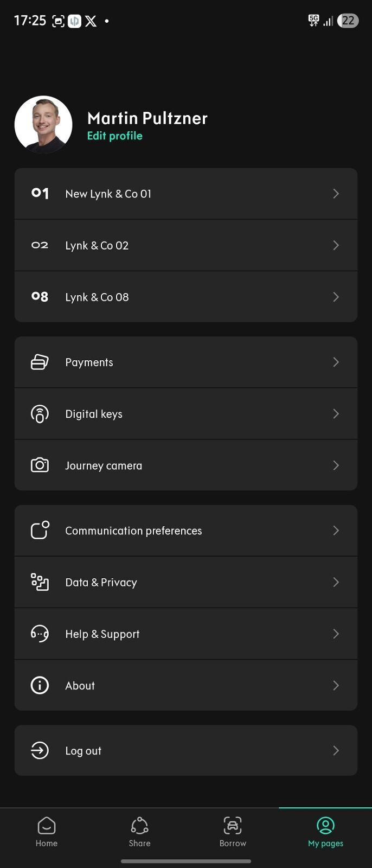Open the Data & Privacy chevron arrow
The image size is (372, 868).
tap(336, 582)
